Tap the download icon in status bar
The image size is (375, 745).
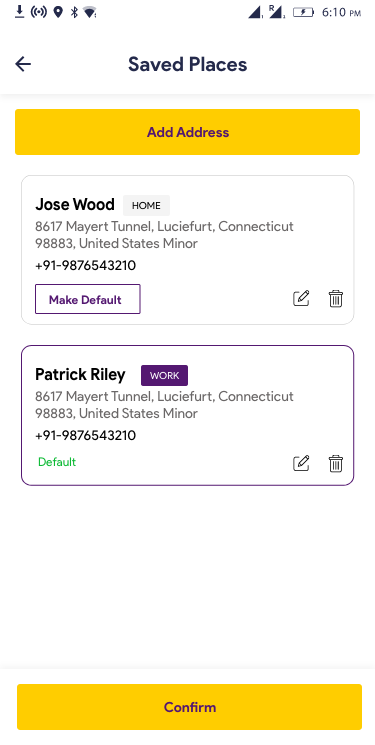(x=19, y=11)
